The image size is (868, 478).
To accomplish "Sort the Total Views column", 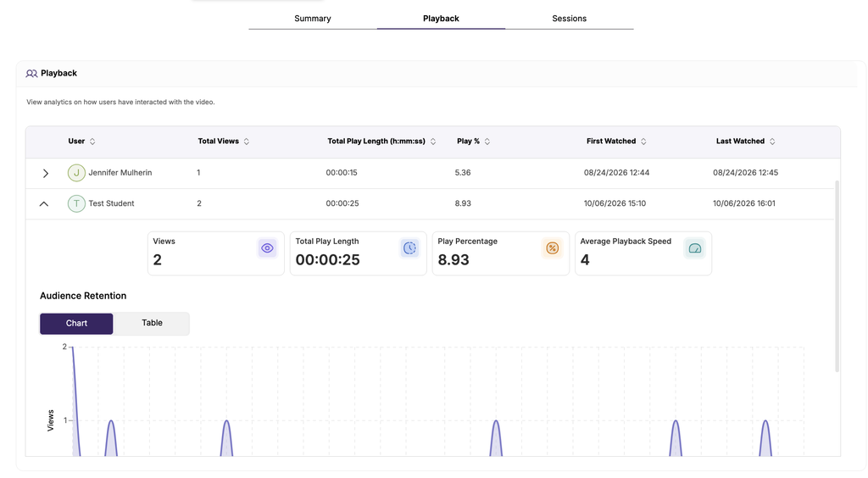I will [247, 142].
